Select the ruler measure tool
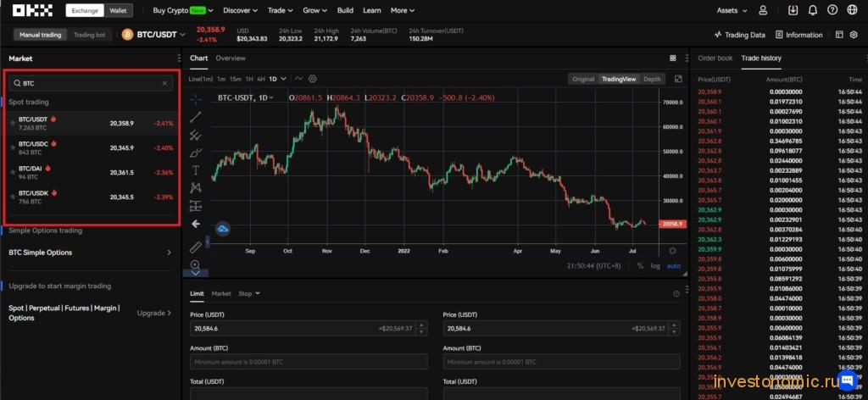The image size is (868, 400). tap(196, 247)
